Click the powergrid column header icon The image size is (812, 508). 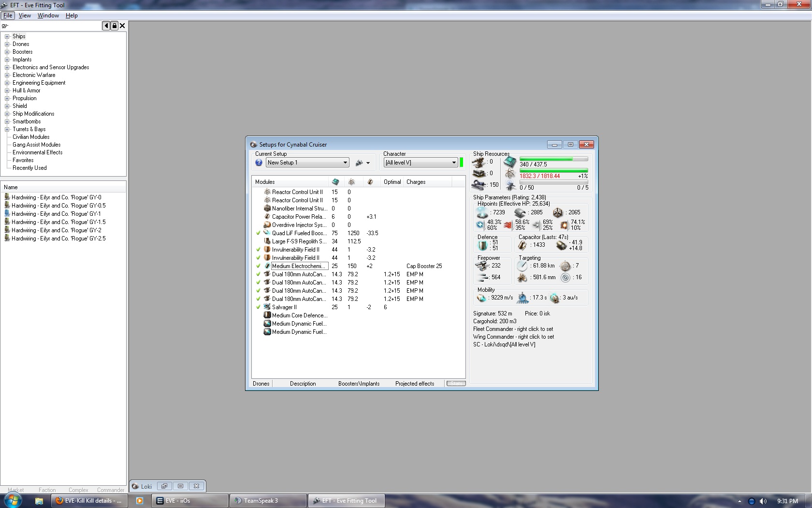pos(351,182)
